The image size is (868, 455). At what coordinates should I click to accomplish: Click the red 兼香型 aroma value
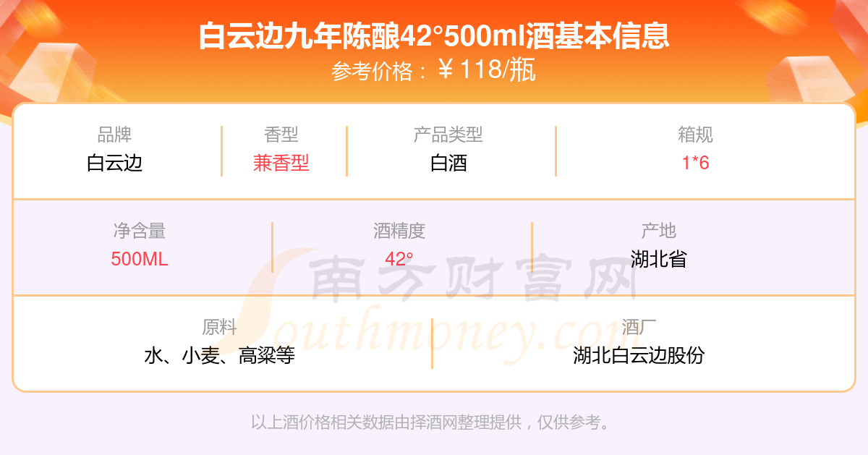281,163
